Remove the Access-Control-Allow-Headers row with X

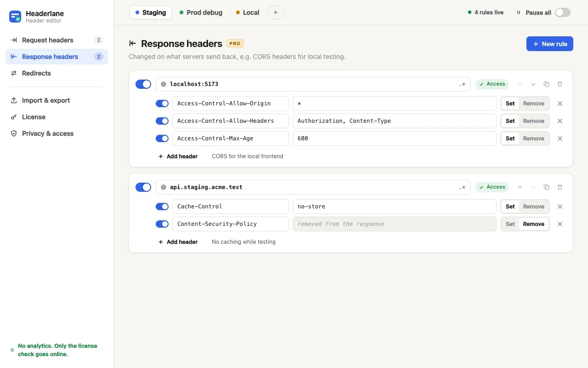(560, 121)
